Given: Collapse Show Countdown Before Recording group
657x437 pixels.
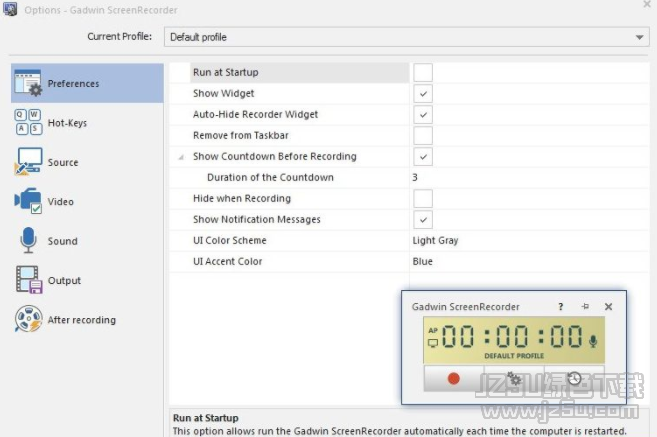Looking at the screenshot, I should (x=181, y=157).
